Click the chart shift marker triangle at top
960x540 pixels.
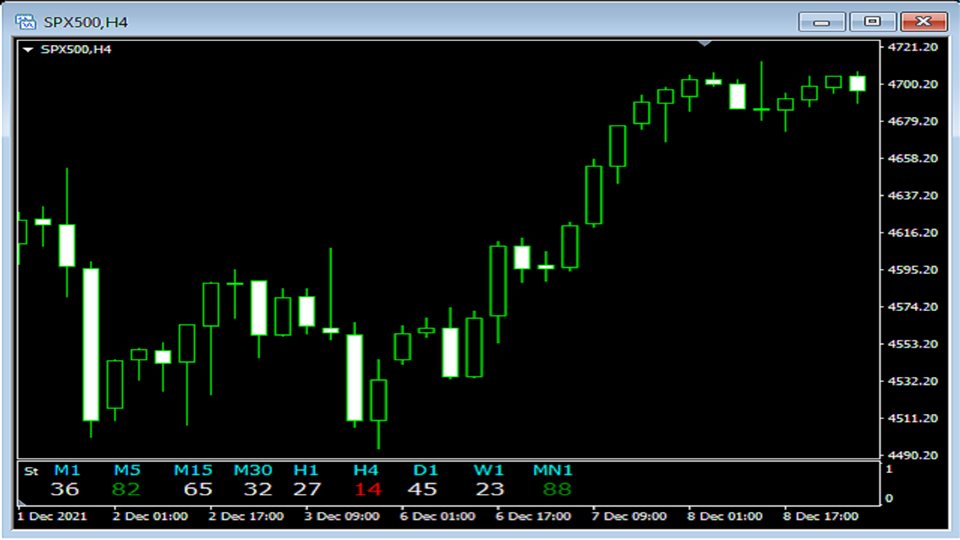704,43
